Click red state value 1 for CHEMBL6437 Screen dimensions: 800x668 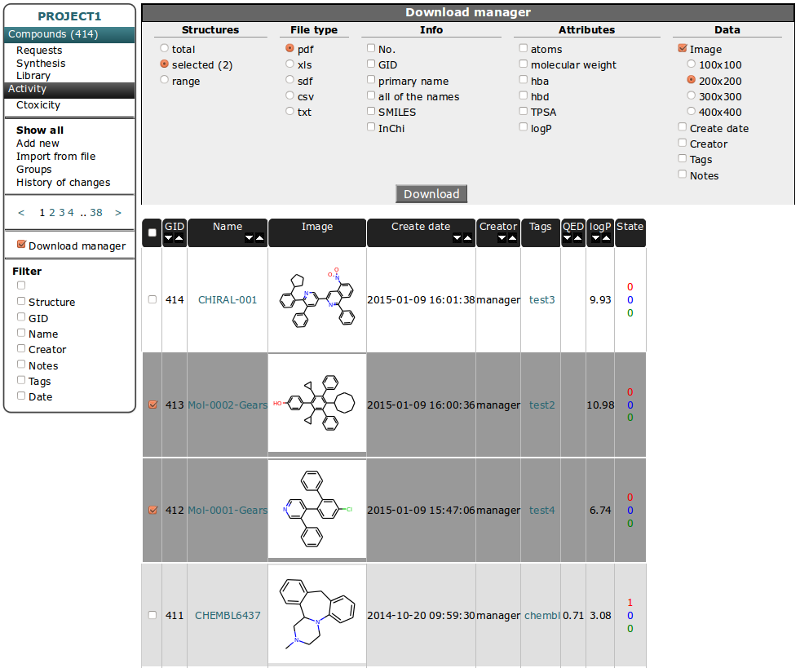pyautogui.click(x=630, y=603)
